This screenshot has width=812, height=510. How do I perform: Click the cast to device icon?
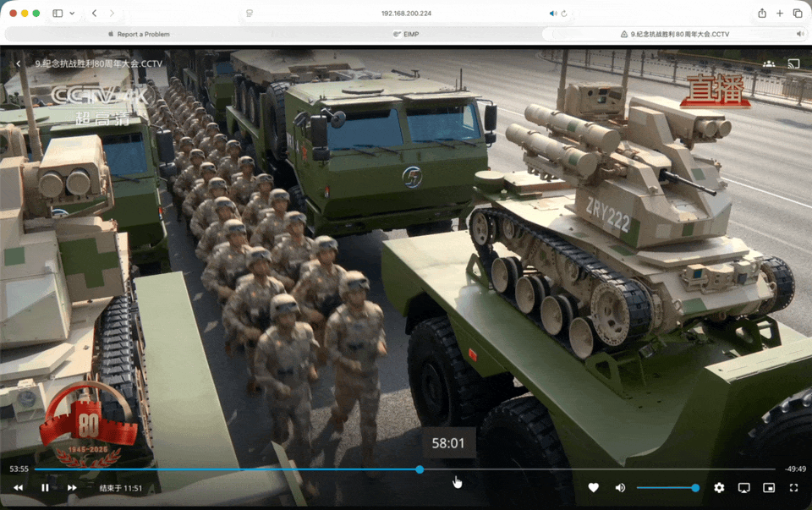(793, 63)
